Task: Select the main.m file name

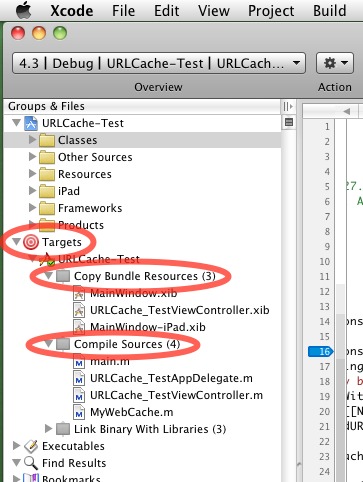Action: 110,361
